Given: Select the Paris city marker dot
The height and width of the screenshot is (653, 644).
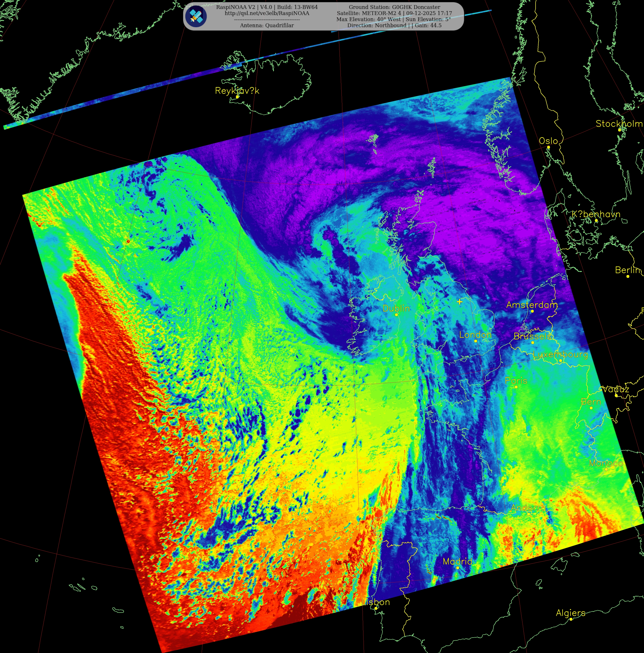Looking at the screenshot, I should (x=516, y=387).
